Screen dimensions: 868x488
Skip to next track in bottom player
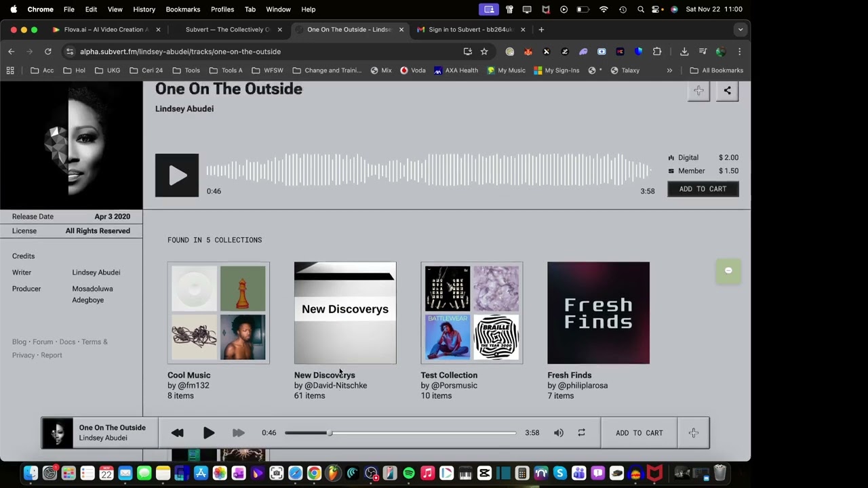pos(238,432)
